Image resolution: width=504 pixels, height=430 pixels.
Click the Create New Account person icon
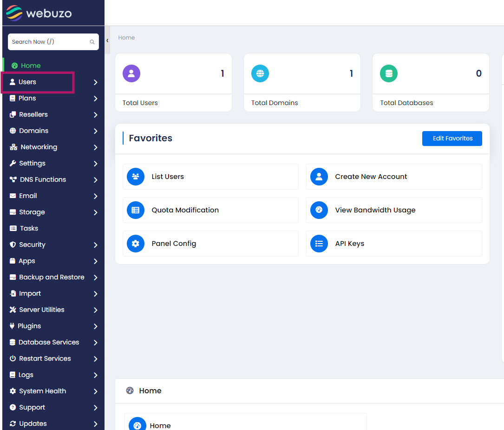coord(319,177)
